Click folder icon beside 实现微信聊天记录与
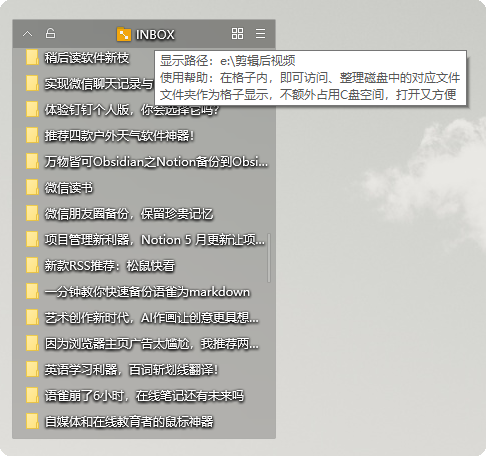This screenshot has width=486, height=456. (x=32, y=83)
